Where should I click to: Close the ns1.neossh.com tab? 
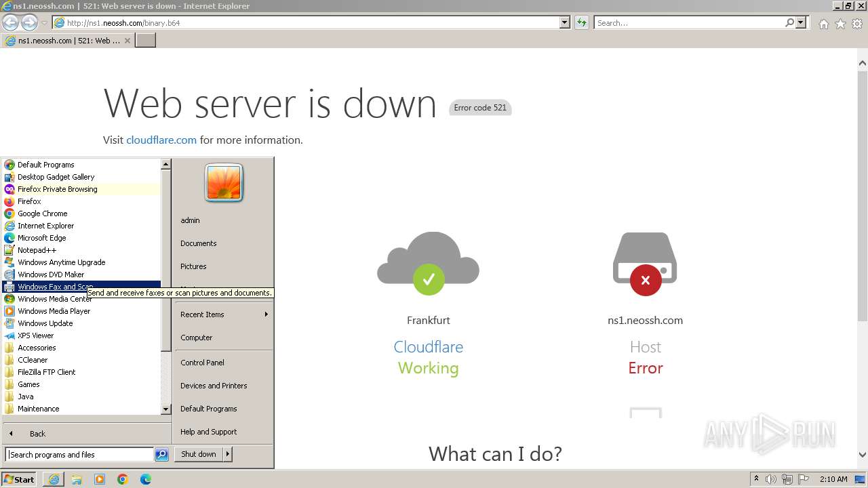click(127, 41)
